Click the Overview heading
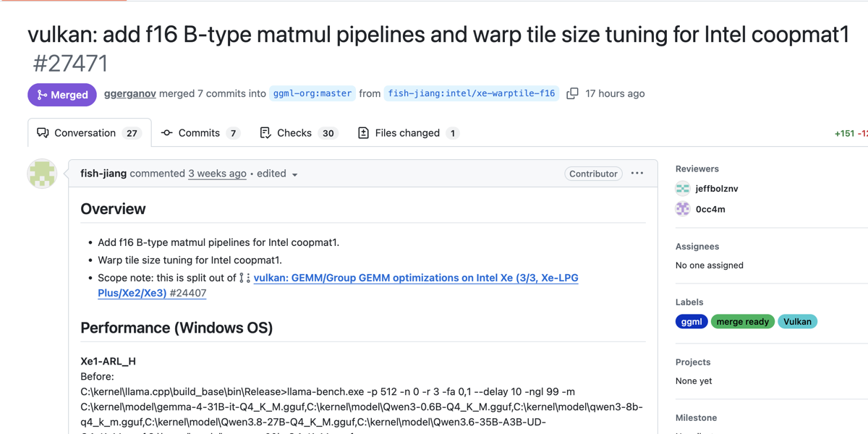This screenshot has height=434, width=868. tap(113, 209)
